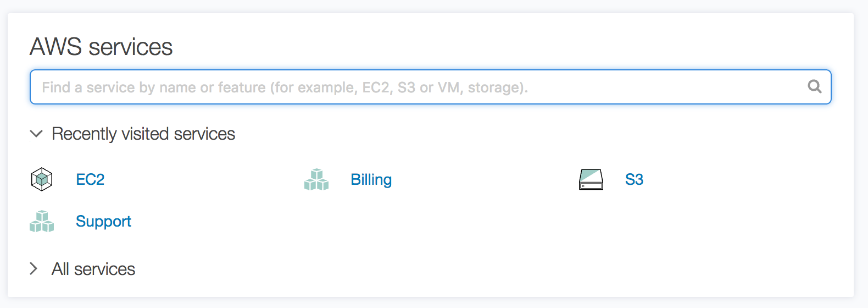Open the S3 service link
Image resolution: width=868 pixels, height=308 pixels.
click(634, 179)
